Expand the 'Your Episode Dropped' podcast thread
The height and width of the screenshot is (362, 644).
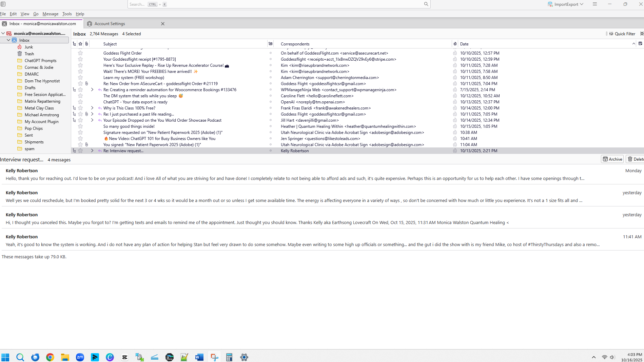tap(92, 120)
